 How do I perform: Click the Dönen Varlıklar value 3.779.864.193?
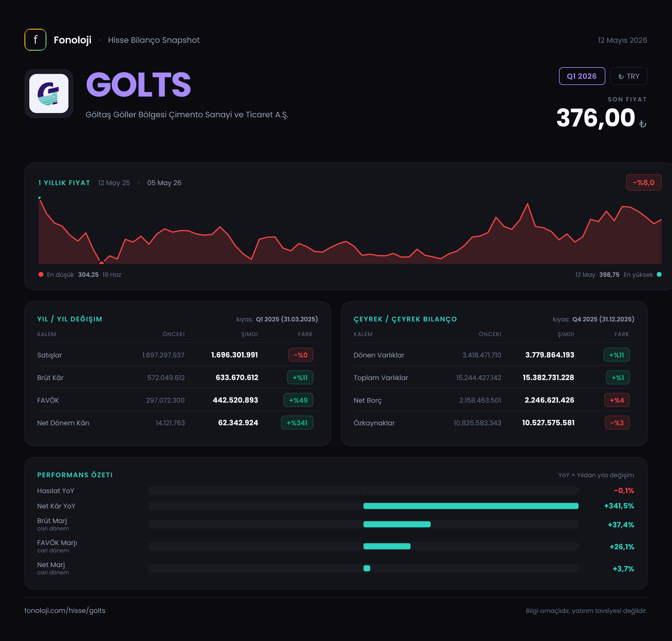click(550, 355)
